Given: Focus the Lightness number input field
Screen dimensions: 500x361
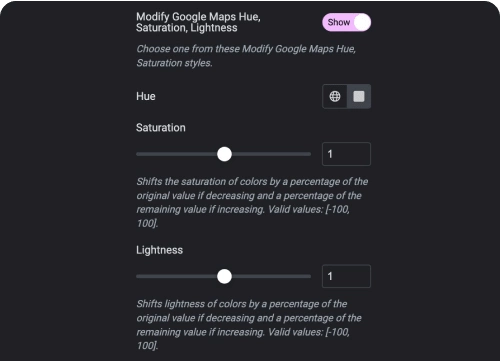Looking at the screenshot, I should point(346,276).
